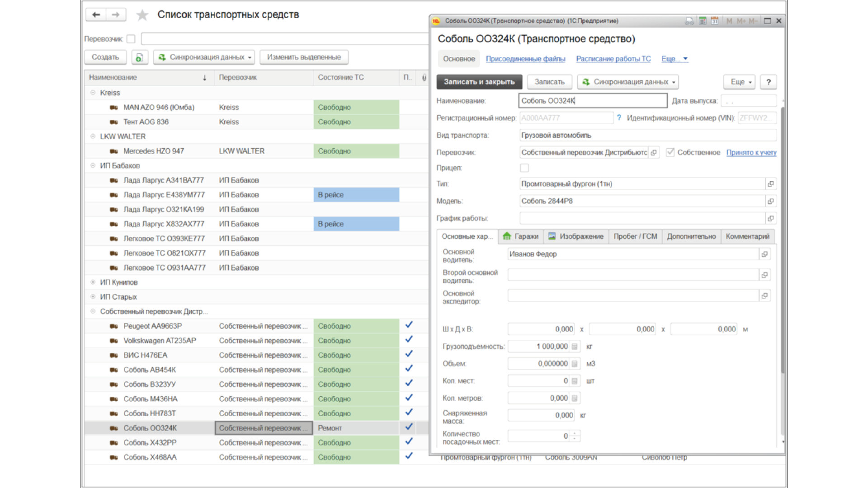Open the Принято к учету link

coord(751,153)
